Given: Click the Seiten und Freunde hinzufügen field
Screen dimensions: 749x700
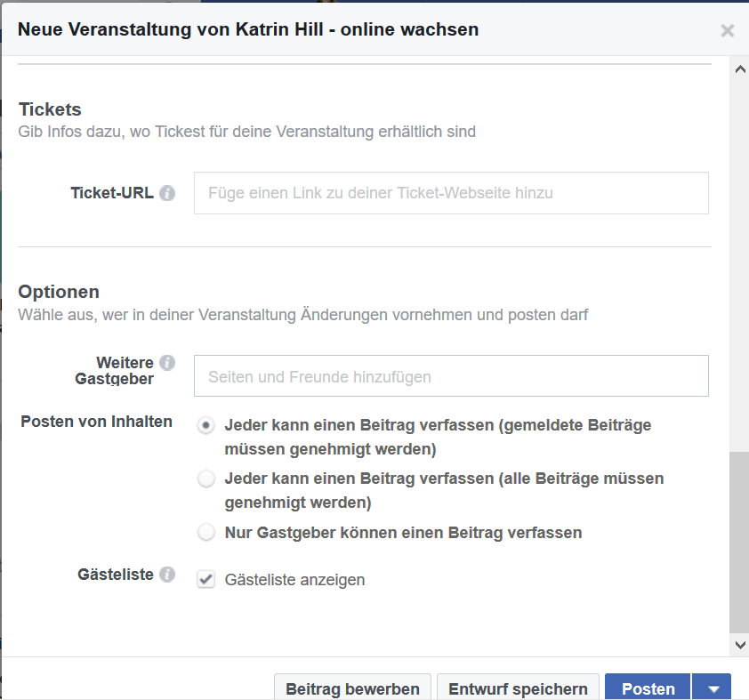Looking at the screenshot, I should 451,375.
